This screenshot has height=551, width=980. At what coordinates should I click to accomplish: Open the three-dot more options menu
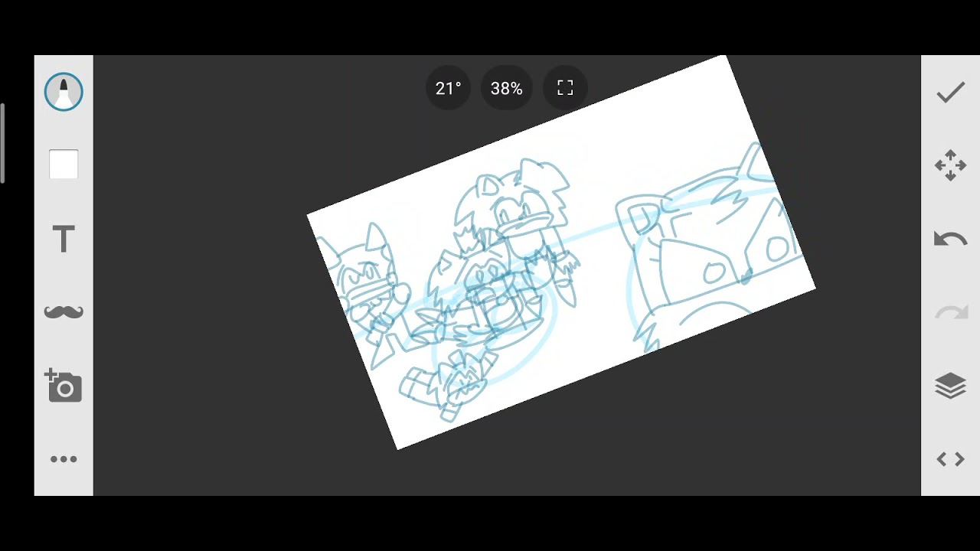click(x=64, y=459)
